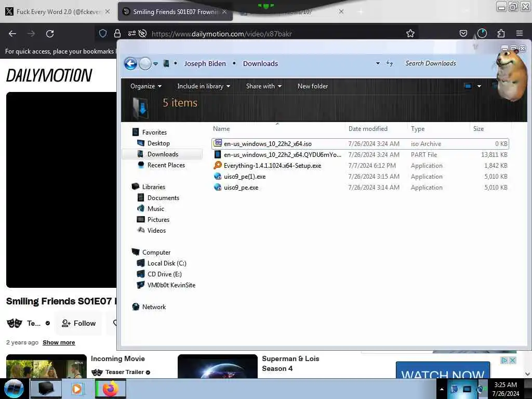Viewport: 532px width, 399px height.
Task: Select Joseph Biden in the breadcrumb path
Action: (x=205, y=64)
